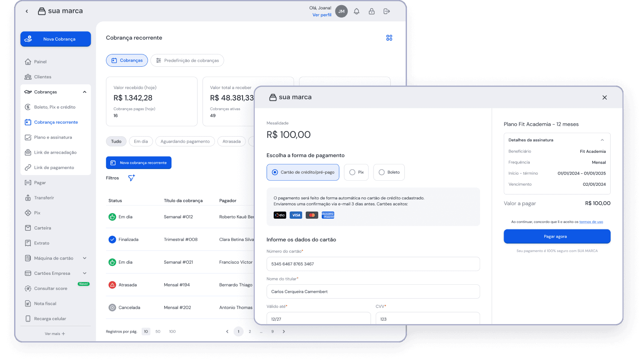
Task: Expand Máquina de cartão submenu
Action: tap(84, 258)
